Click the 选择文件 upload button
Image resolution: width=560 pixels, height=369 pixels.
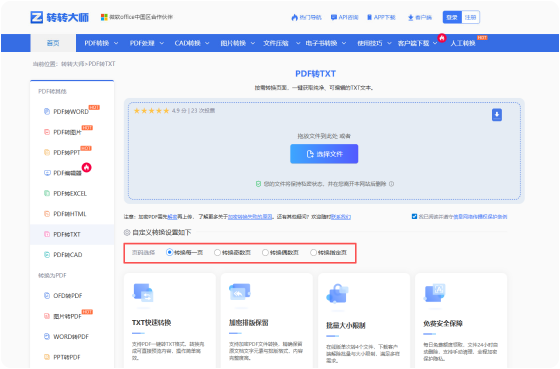click(324, 154)
